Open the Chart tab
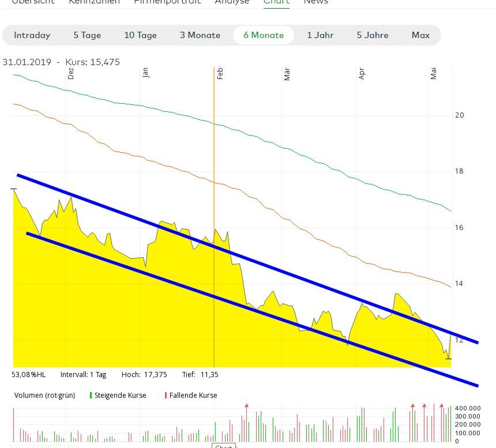Image resolution: width=496 pixels, height=448 pixels. coord(276,2)
